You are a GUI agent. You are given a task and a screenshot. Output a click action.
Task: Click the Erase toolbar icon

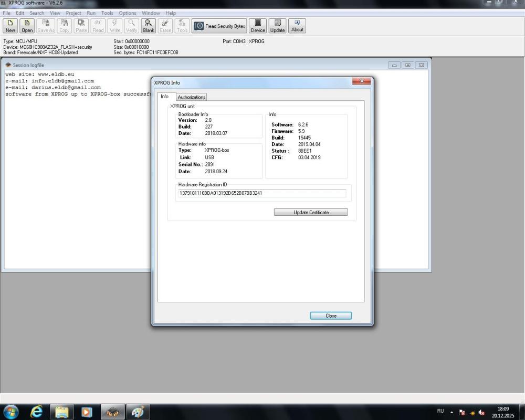[x=165, y=26]
